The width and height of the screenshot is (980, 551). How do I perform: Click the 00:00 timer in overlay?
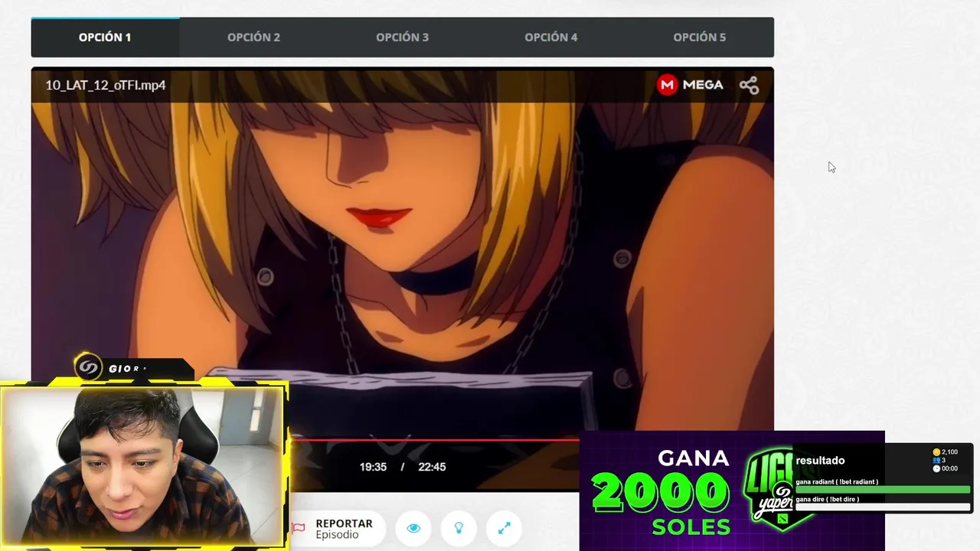pyautogui.click(x=946, y=468)
